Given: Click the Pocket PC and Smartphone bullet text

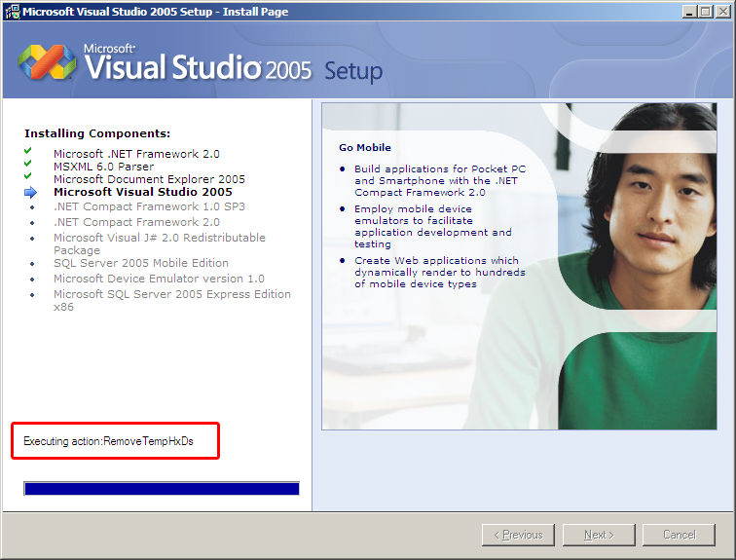Looking at the screenshot, I should click(440, 181).
